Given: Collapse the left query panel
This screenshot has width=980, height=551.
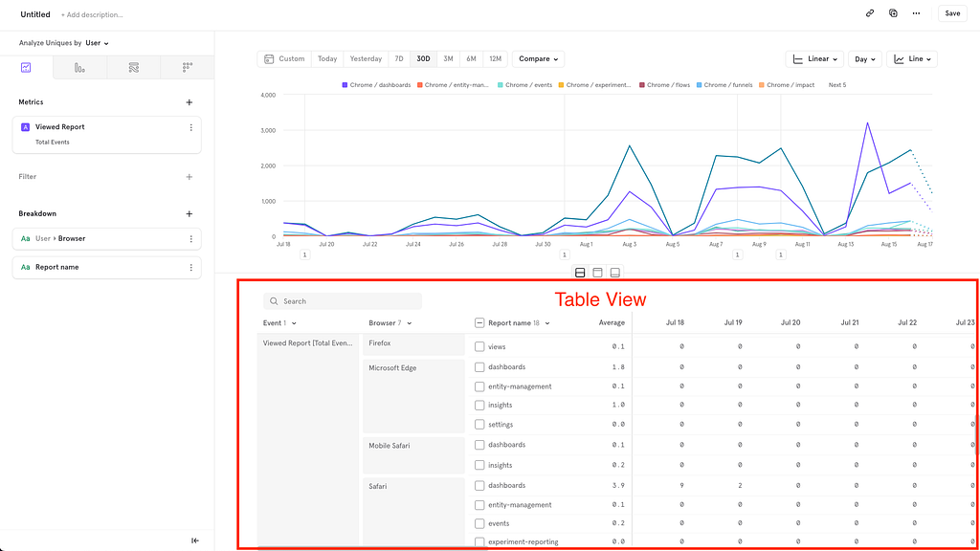Looking at the screenshot, I should [x=195, y=540].
